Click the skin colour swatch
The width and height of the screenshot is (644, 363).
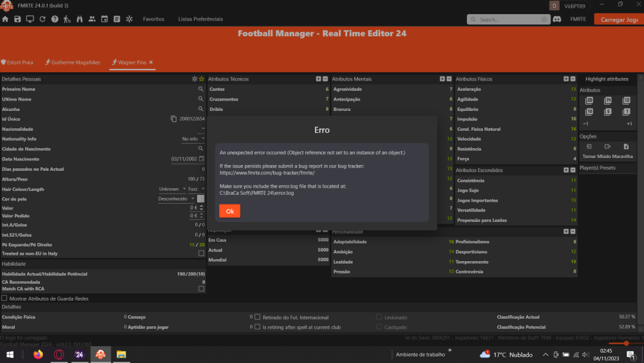(201, 199)
